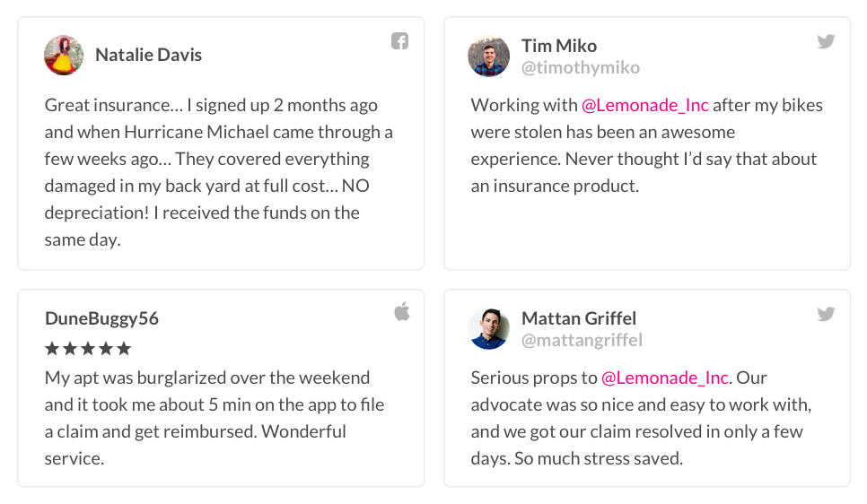
Task: Open Natalie Davis profile avatar
Action: 64,56
